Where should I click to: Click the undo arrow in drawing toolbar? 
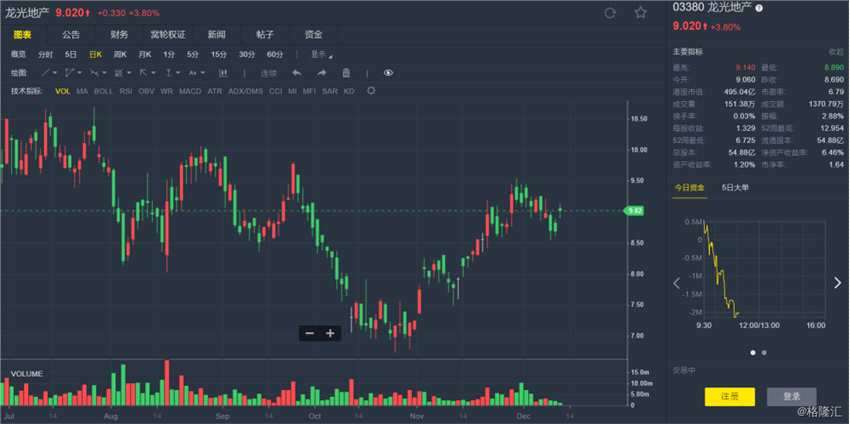(x=296, y=73)
